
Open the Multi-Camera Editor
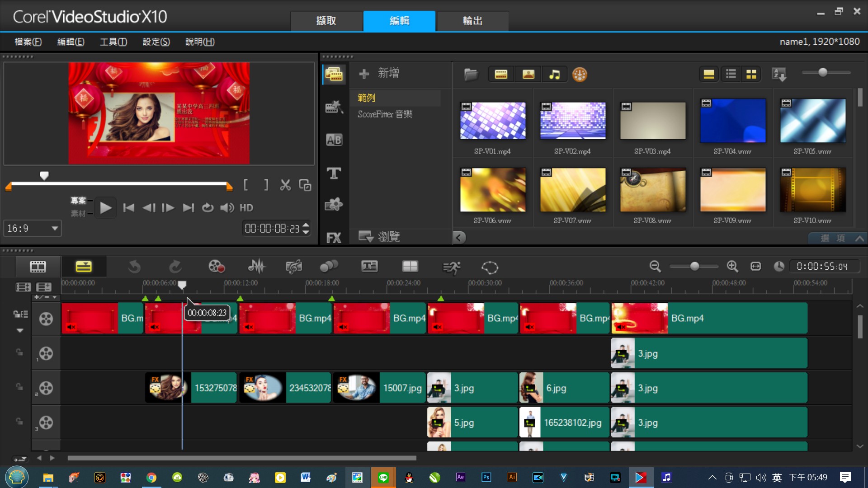coord(410,267)
